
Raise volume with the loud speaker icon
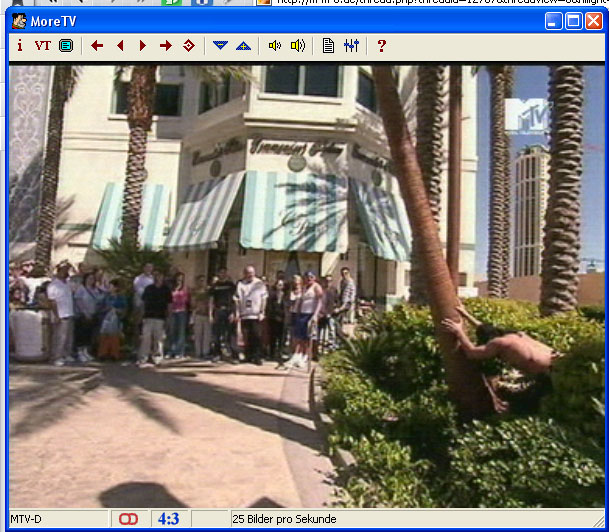pyautogui.click(x=297, y=46)
